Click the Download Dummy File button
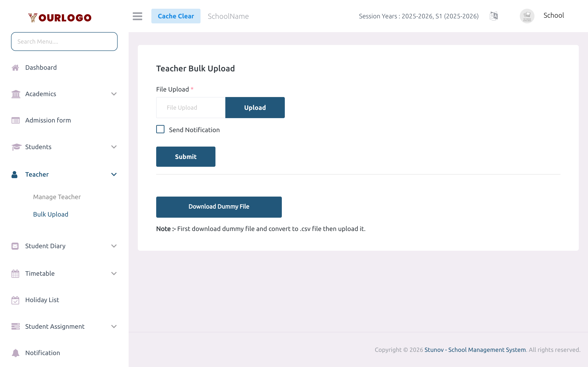 pyautogui.click(x=219, y=207)
